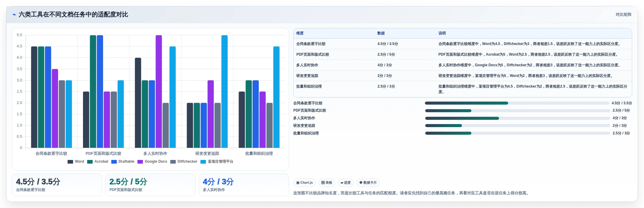Toggle the Acrobat legend swatch

point(90,162)
